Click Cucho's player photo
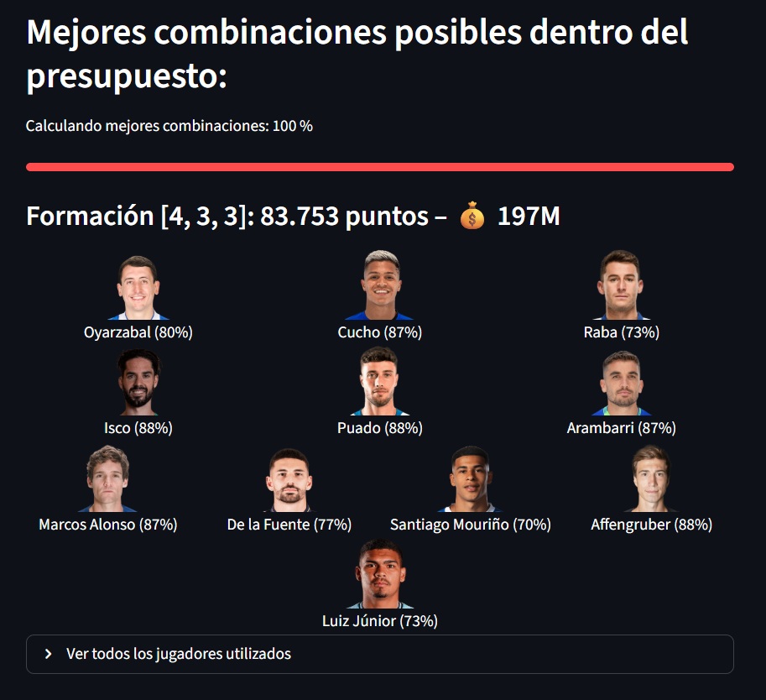Screen dimensions: 766x700 (x=379, y=287)
